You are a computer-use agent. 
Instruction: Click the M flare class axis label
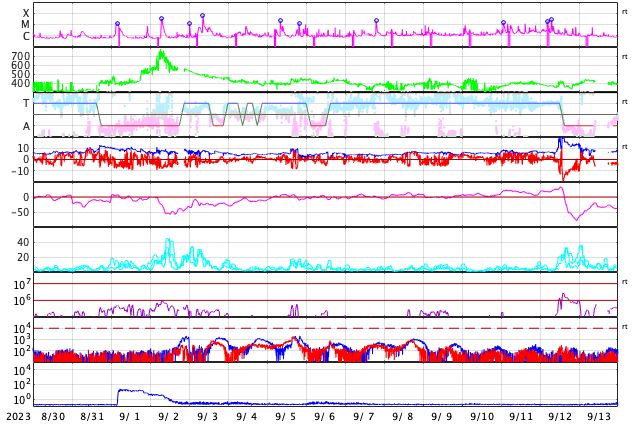[x=25, y=25]
